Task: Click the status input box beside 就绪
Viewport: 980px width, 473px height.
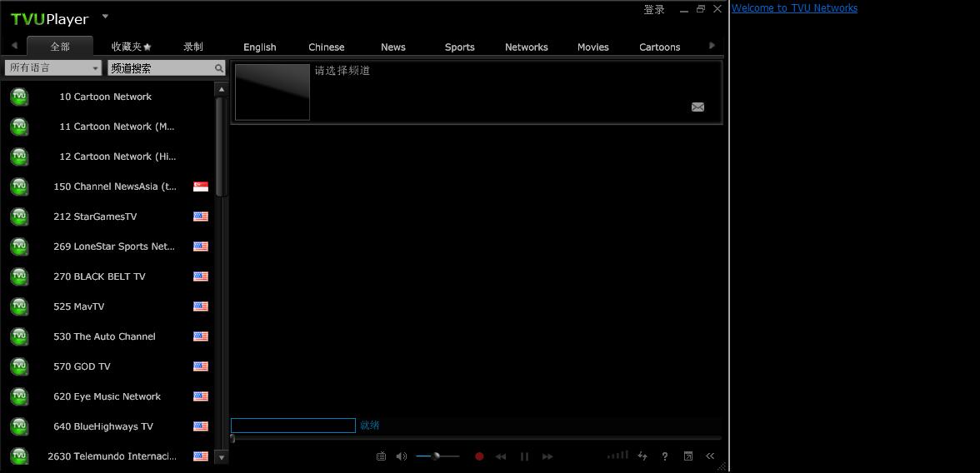Action: [x=293, y=426]
